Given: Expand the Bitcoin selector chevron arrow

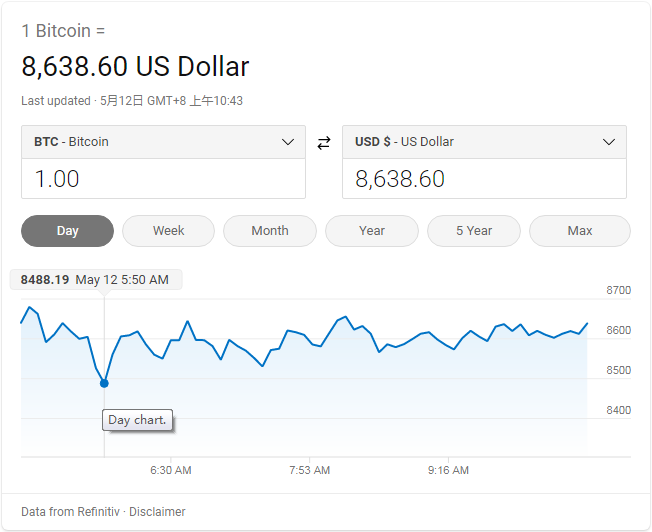Looking at the screenshot, I should (x=288, y=142).
